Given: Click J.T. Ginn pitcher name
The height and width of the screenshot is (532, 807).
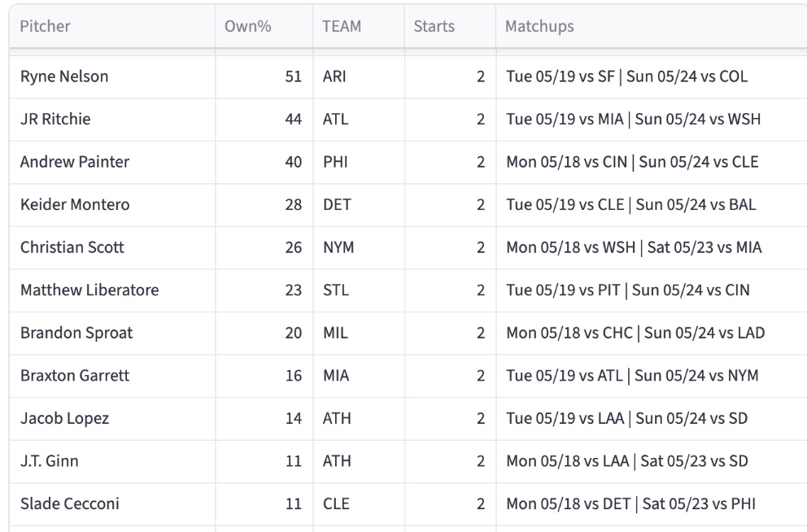Looking at the screenshot, I should (50, 461).
